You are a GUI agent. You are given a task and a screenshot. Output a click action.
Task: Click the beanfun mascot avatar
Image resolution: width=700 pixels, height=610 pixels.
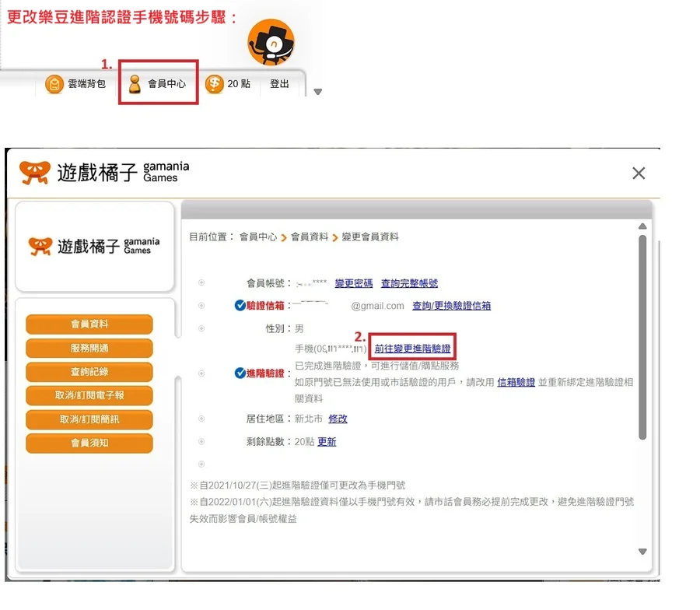(x=271, y=43)
